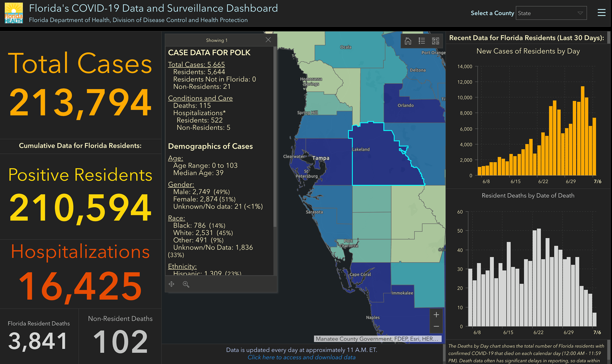This screenshot has width=612, height=364.
Task: Click the popup zoom-to magnifier icon
Action: click(x=186, y=284)
